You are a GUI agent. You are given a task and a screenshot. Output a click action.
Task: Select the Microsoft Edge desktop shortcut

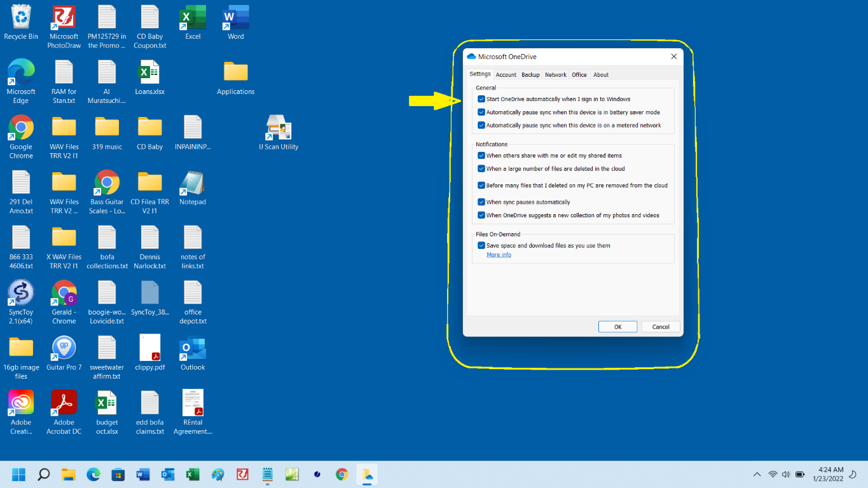click(21, 82)
